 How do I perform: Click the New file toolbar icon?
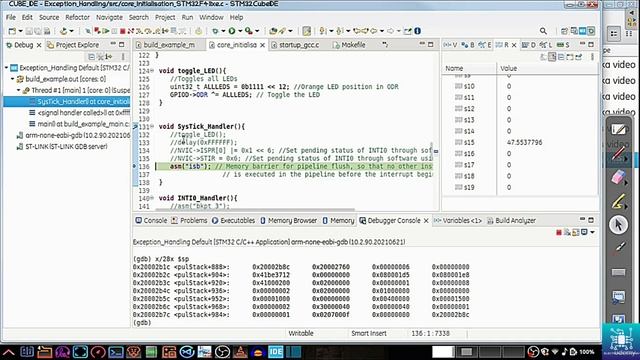click(12, 31)
